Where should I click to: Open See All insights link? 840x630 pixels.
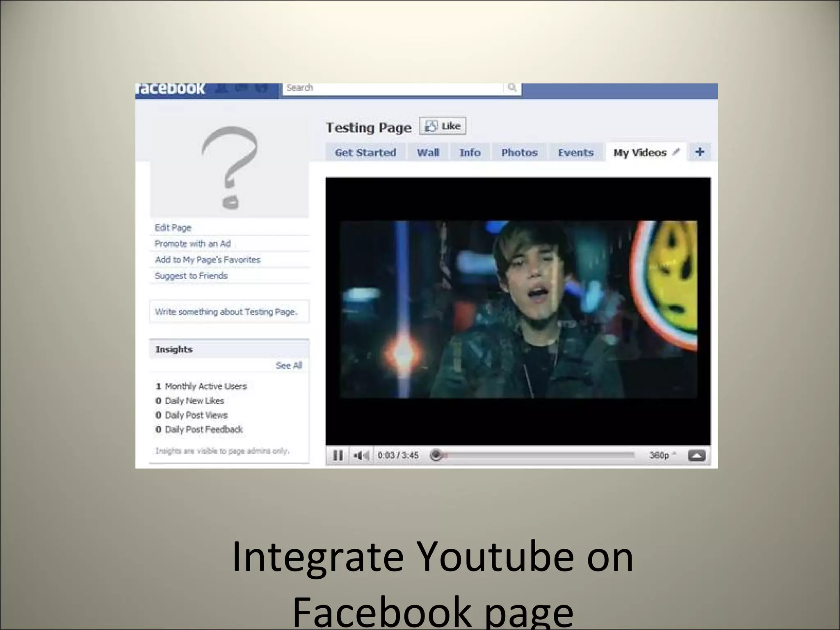pyautogui.click(x=289, y=365)
